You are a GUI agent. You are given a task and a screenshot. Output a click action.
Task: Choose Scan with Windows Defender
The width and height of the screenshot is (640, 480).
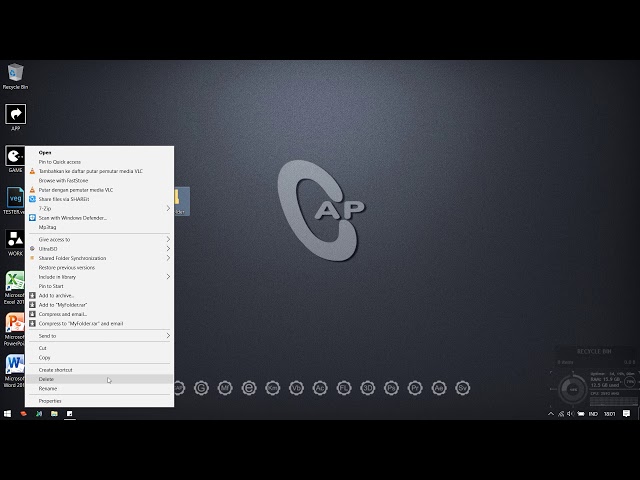(x=100, y=218)
